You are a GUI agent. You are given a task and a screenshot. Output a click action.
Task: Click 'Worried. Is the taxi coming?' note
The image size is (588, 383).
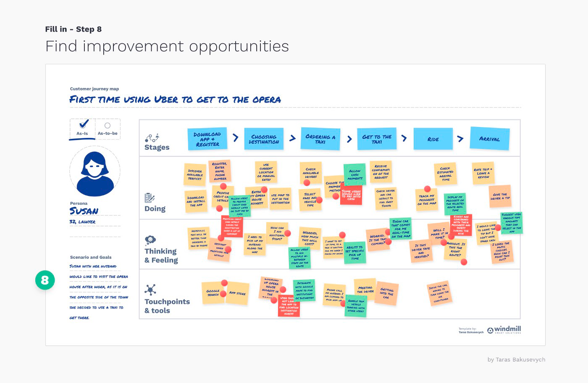[377, 240]
